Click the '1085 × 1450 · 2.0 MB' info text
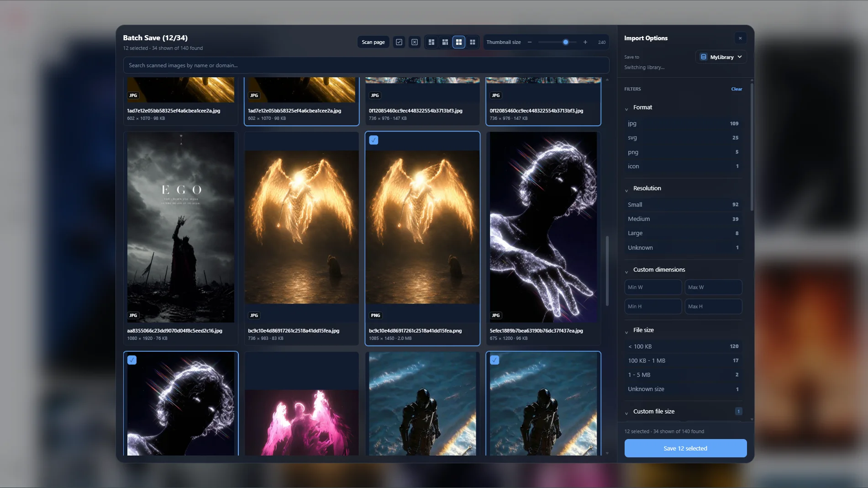This screenshot has height=488, width=868. click(x=390, y=339)
